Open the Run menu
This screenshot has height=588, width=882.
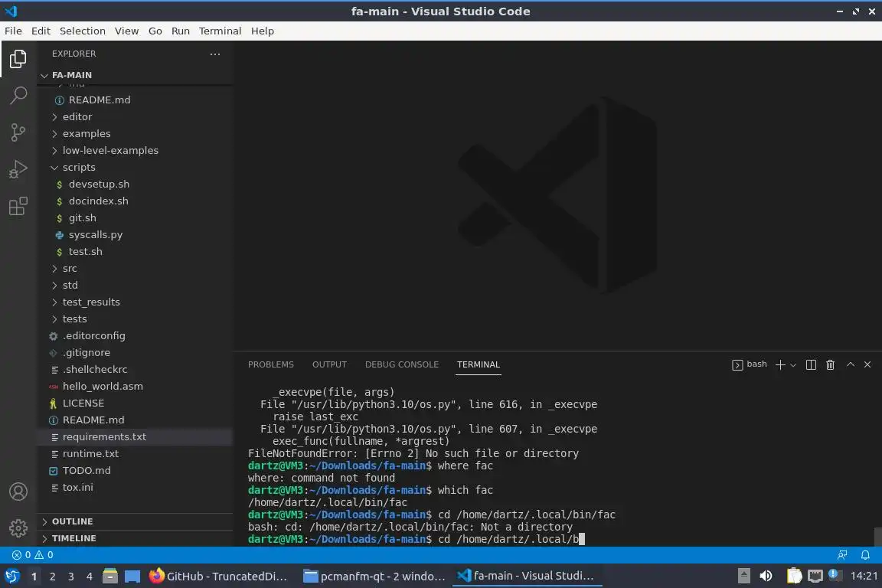pyautogui.click(x=180, y=31)
